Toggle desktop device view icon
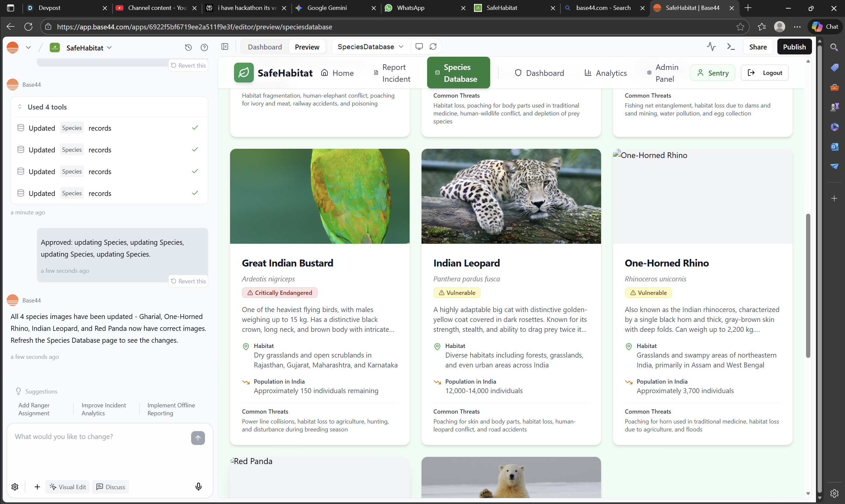This screenshot has height=504, width=845. [419, 47]
